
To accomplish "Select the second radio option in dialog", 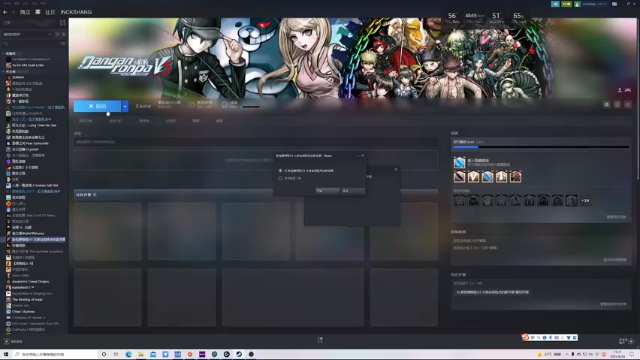I will click(280, 178).
